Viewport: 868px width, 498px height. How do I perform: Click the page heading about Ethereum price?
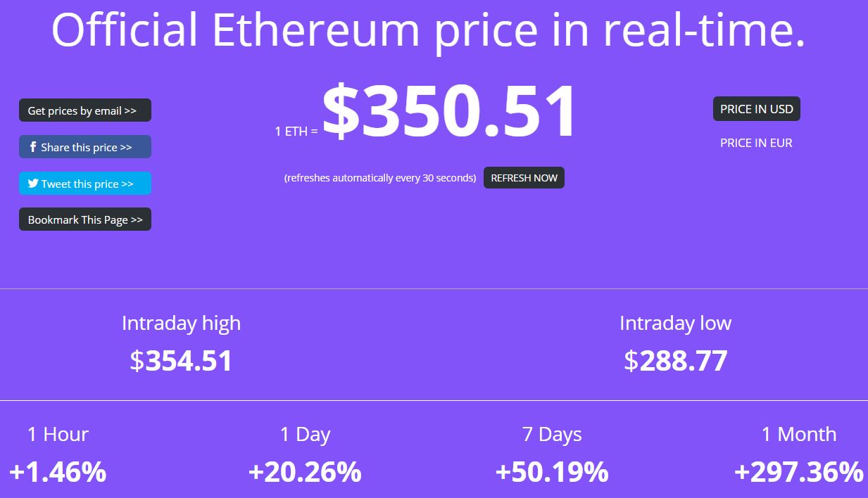tap(428, 30)
